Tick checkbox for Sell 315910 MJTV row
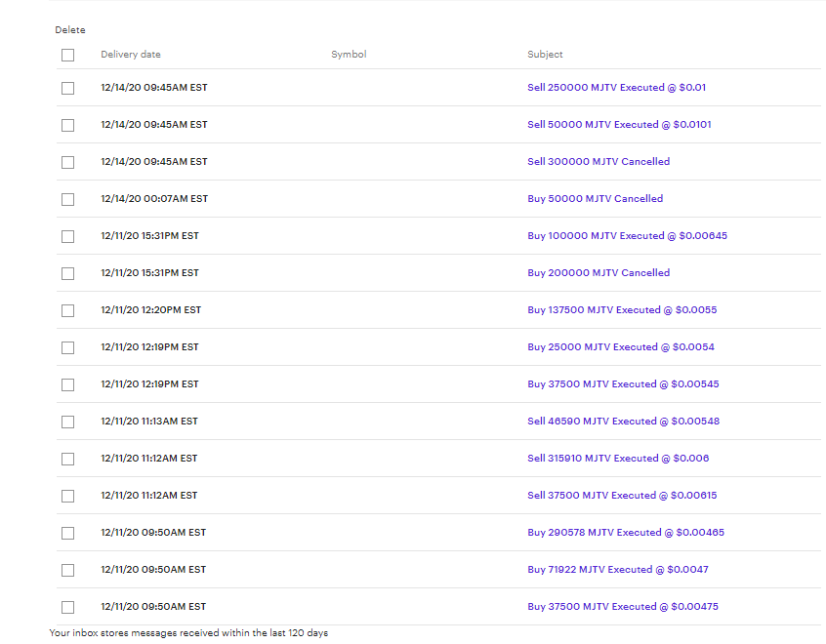Screen dimensions: 826x644 click(x=67, y=459)
